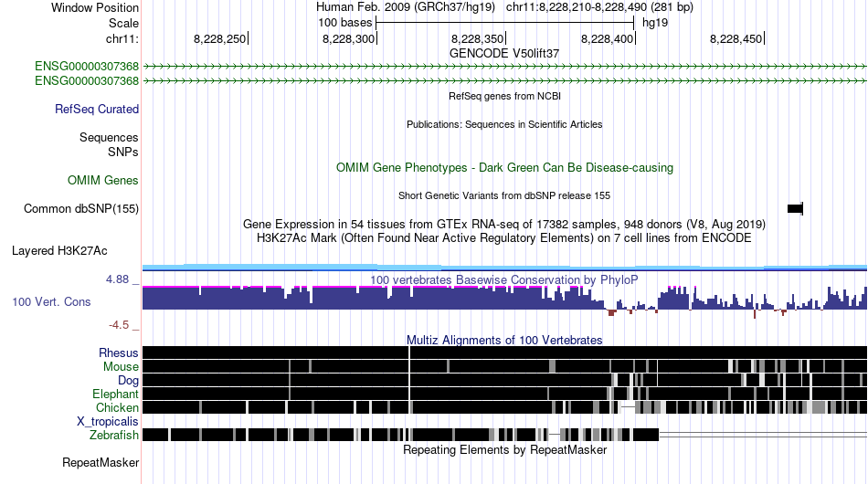Select the Common dbSNP(155) track label
This screenshot has width=868, height=484.
pos(80,208)
